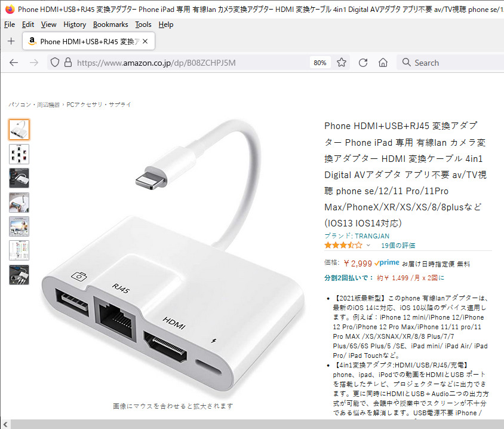This screenshot has width=504, height=429.
Task: Open the tracking protection shield icon
Action: 55,62
